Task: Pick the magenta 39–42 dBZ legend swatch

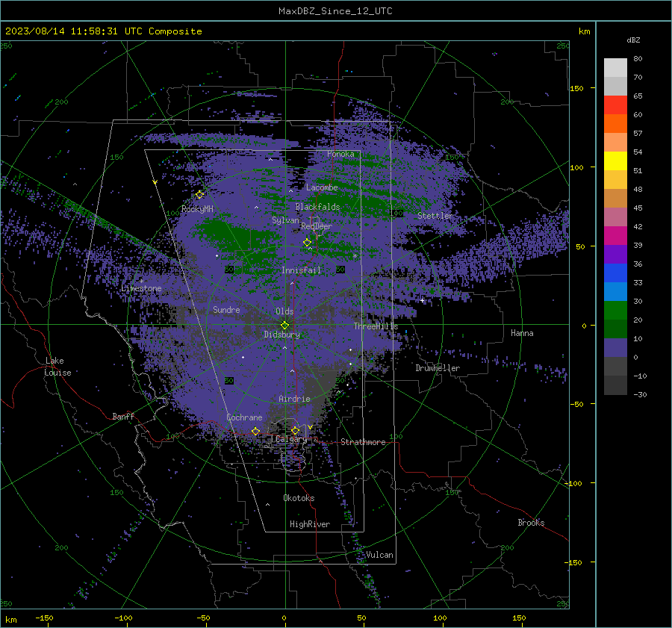Action: point(615,236)
